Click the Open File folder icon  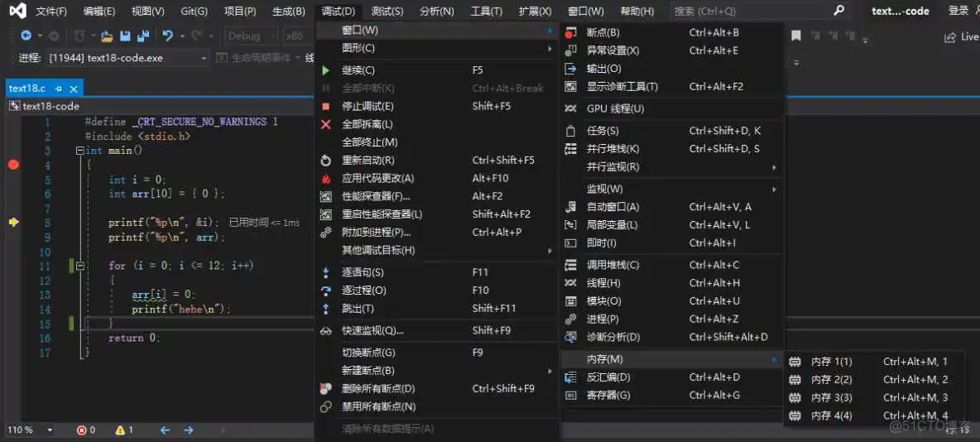(106, 36)
